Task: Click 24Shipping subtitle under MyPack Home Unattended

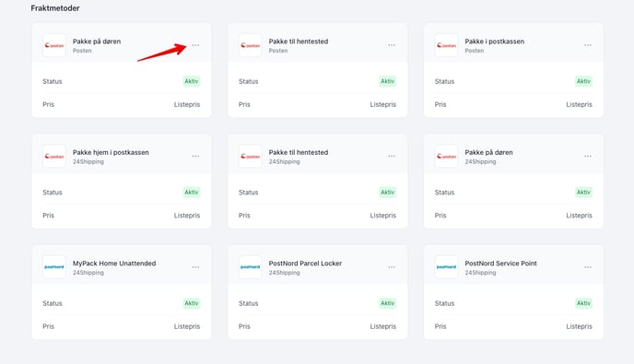Action: [x=88, y=273]
